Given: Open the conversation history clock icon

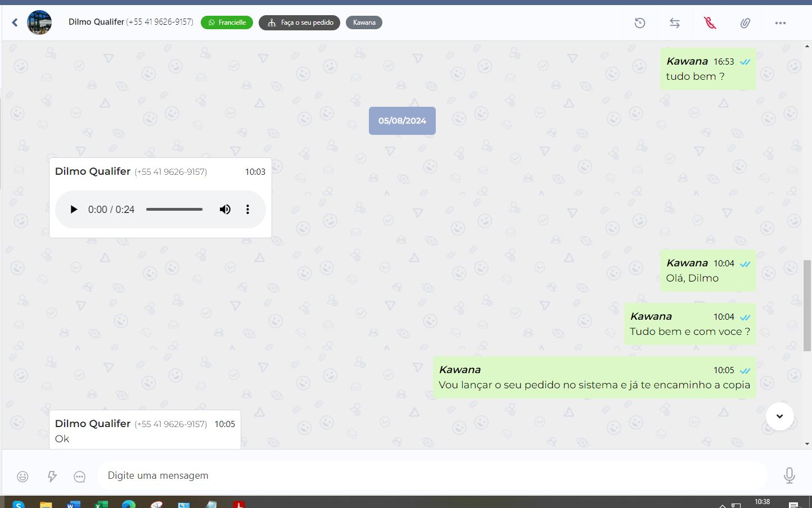Looking at the screenshot, I should [x=640, y=23].
